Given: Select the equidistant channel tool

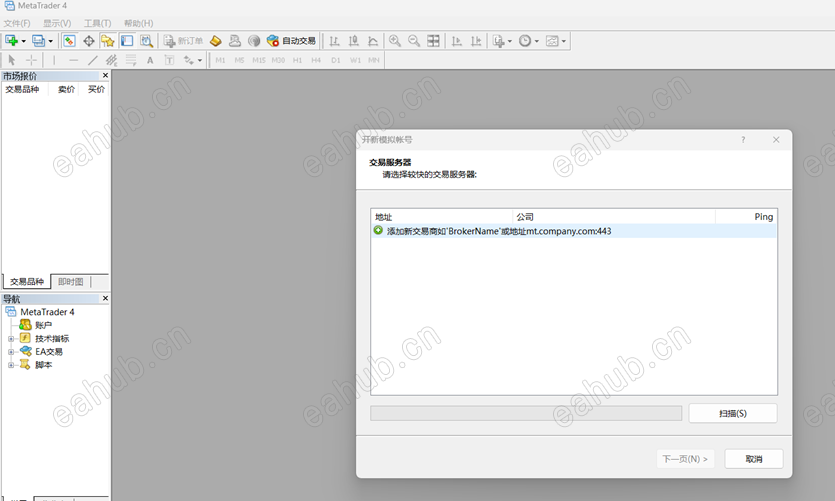Looking at the screenshot, I should click(x=111, y=60).
